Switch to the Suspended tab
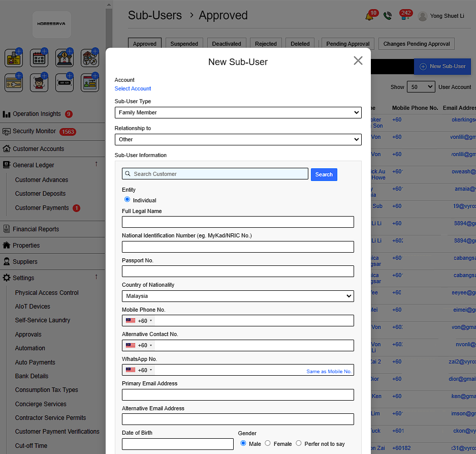The image size is (476, 454). coord(184,44)
